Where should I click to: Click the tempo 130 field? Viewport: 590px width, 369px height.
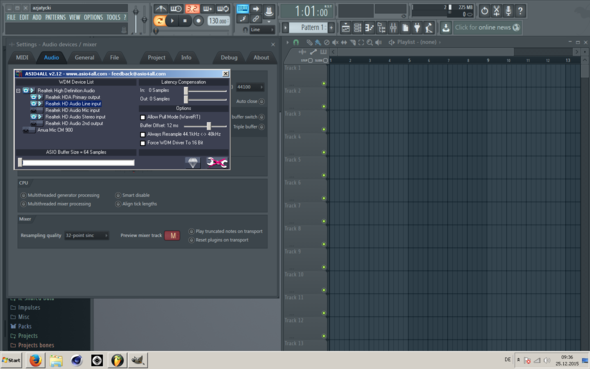click(x=218, y=21)
